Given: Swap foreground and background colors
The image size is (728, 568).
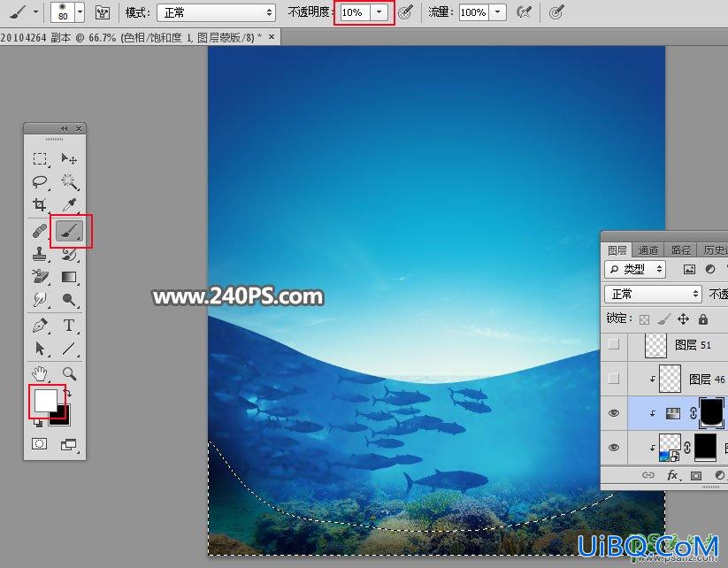Looking at the screenshot, I should click(x=69, y=395).
